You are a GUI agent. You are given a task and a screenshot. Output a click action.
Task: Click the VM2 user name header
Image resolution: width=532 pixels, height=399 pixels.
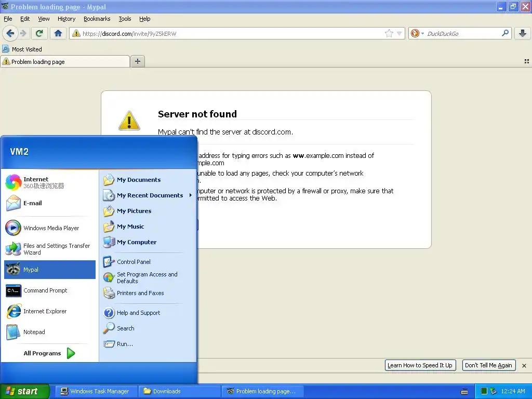pyautogui.click(x=19, y=151)
